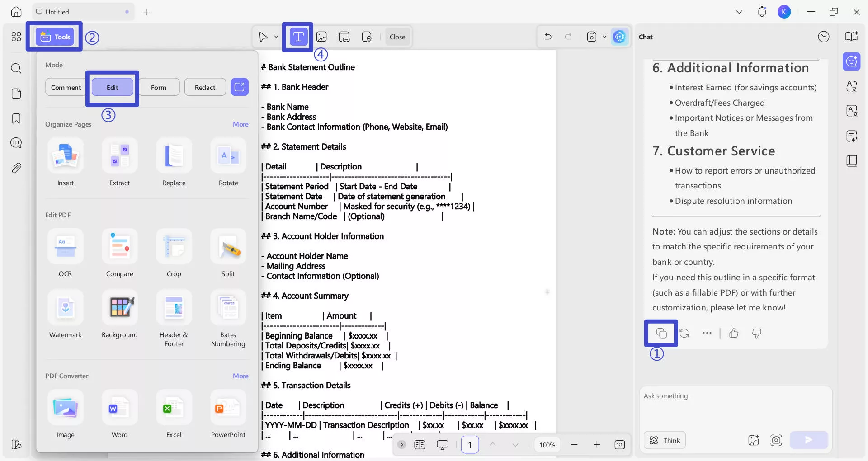Select Form mode
868x461 pixels.
(159, 87)
